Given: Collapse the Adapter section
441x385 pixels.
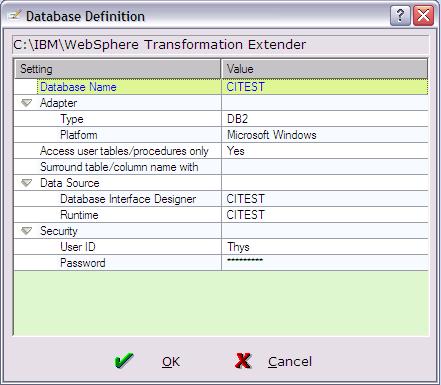Looking at the screenshot, I should [x=26, y=103].
